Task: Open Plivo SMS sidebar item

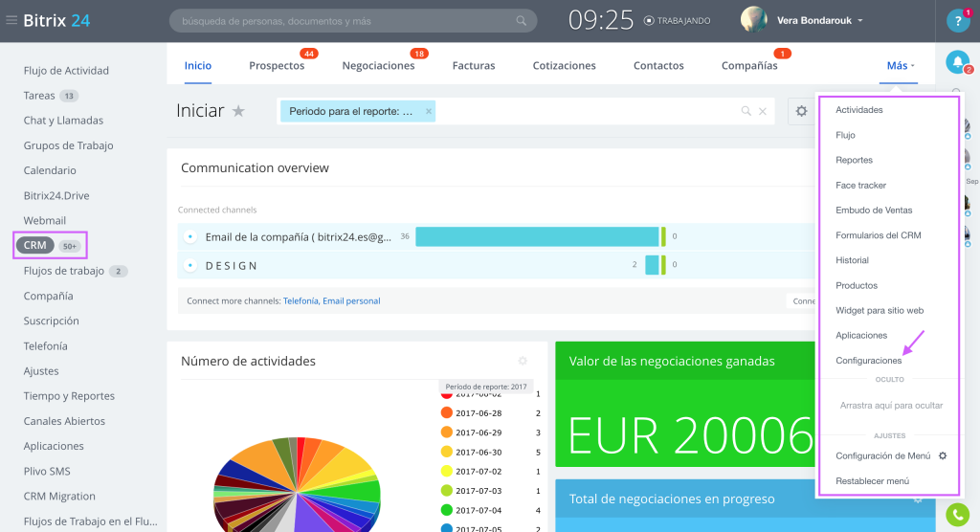Action: coord(47,471)
